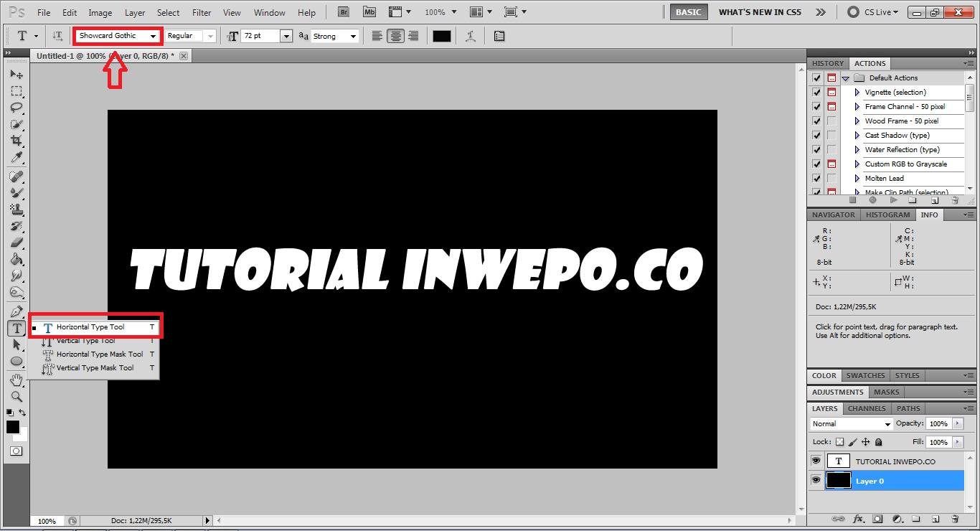This screenshot has height=531, width=980.
Task: Open the Character and Paragraph panel
Action: [x=499, y=36]
